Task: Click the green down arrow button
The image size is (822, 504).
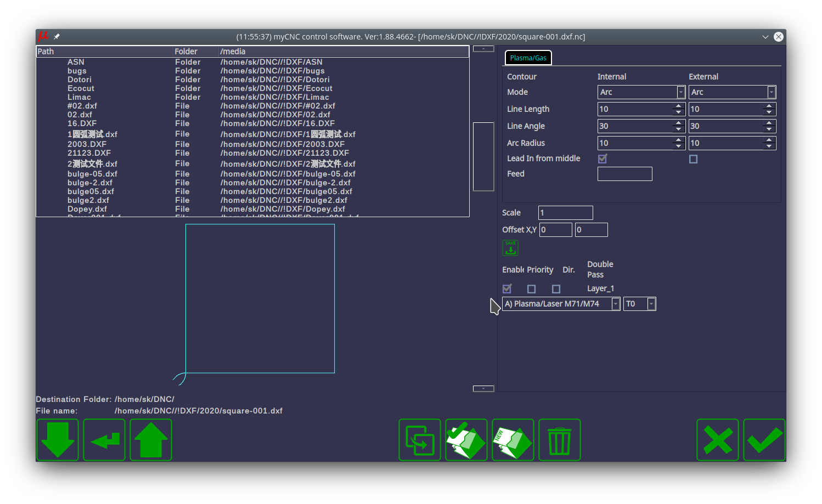Action: (x=58, y=440)
